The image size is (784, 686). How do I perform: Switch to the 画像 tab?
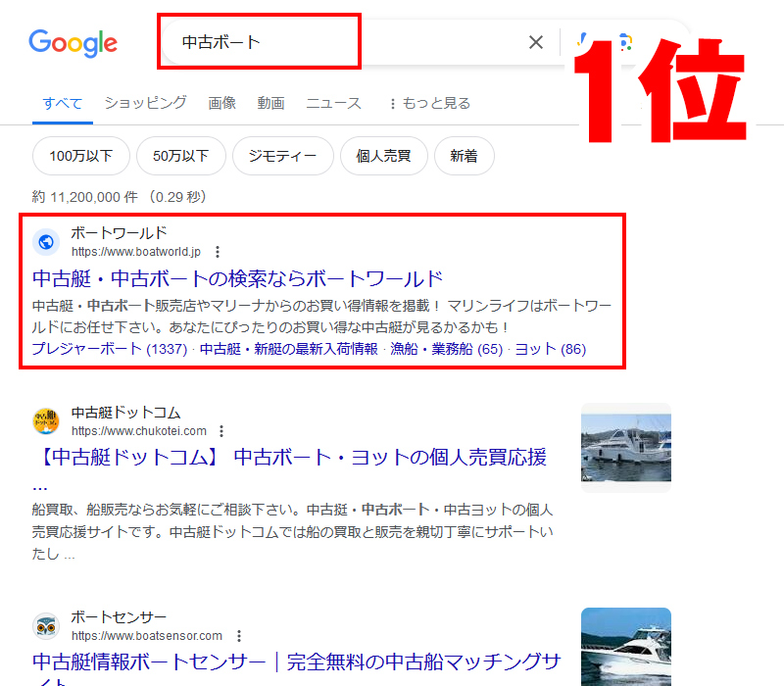(221, 103)
